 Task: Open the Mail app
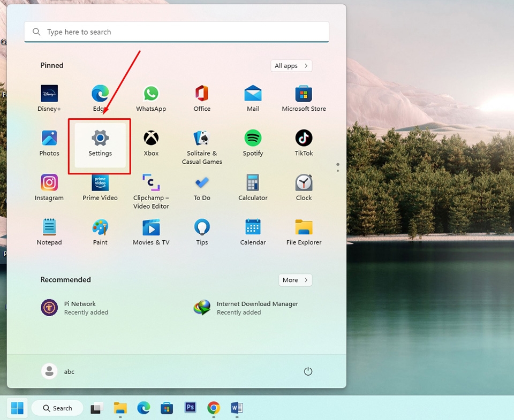coord(253,98)
